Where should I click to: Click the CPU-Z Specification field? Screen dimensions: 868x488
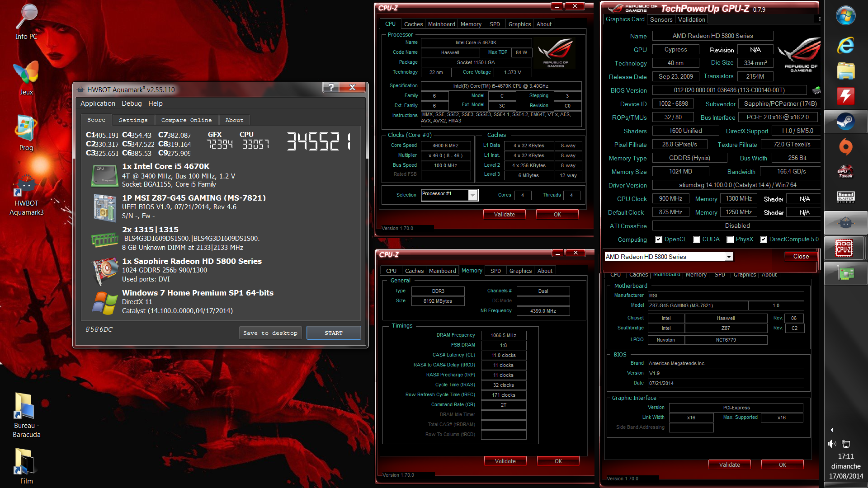[501, 86]
